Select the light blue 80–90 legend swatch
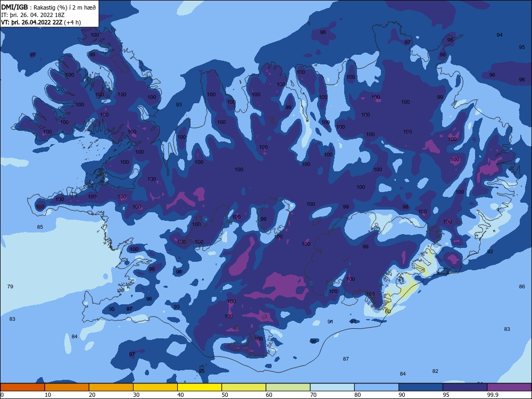Viewport: 532px width, 399px height. (377, 387)
